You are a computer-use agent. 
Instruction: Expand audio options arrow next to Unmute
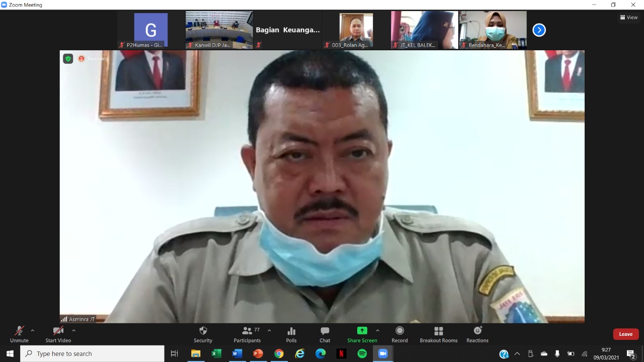click(x=33, y=330)
